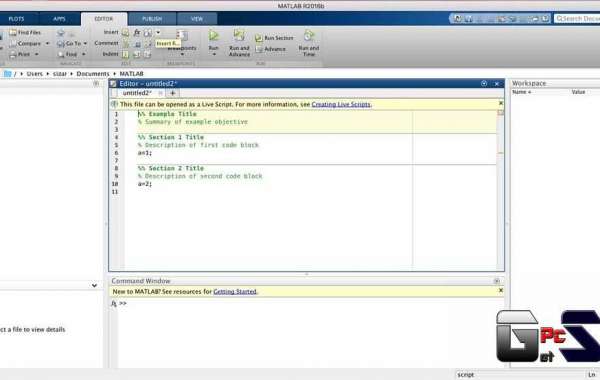Click the fx function browser icon
600x380 pixels.
(114, 303)
